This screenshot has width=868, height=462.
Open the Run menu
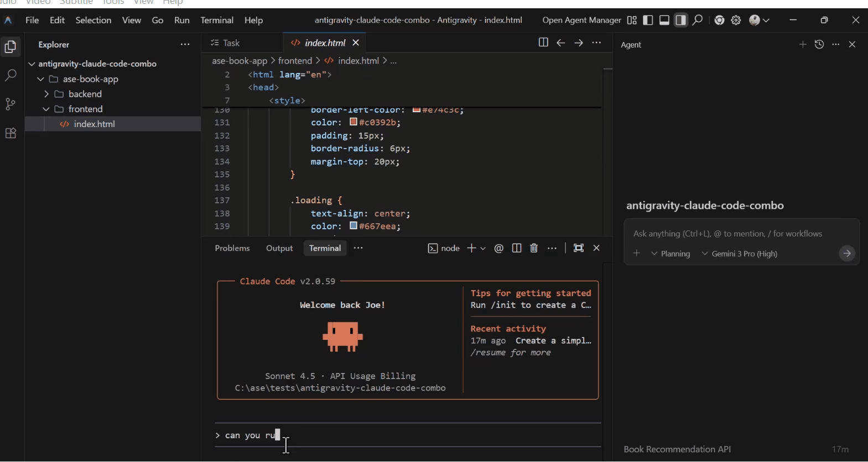tap(182, 20)
